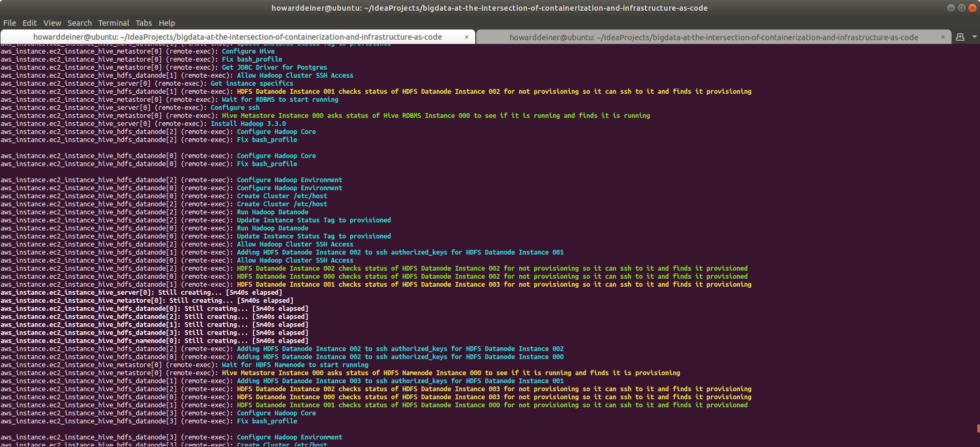
Task: Click datanode[3] 'Configure Hadoop Core' text
Action: coord(276,413)
